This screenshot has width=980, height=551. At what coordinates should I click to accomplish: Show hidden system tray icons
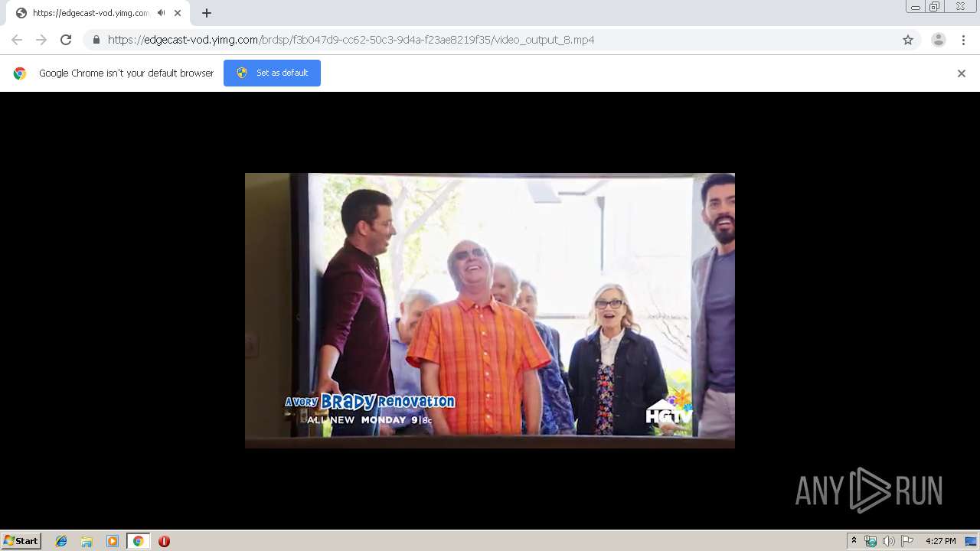tap(854, 541)
